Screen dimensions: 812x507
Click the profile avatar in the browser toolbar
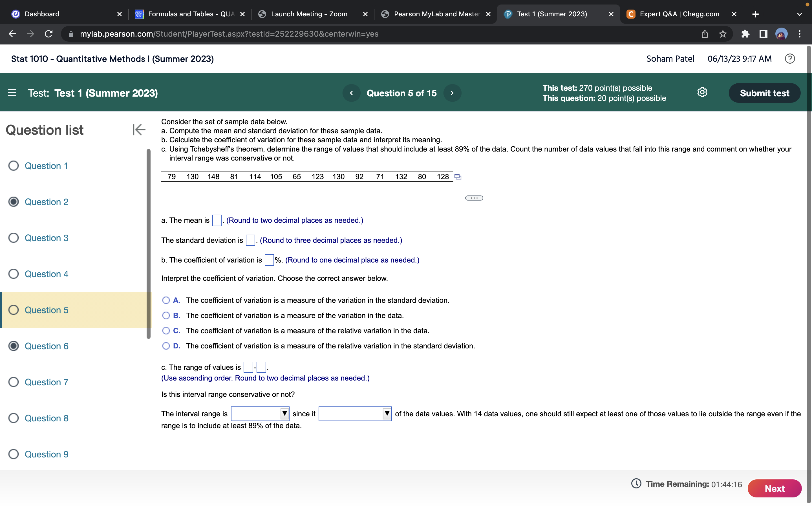click(x=781, y=34)
